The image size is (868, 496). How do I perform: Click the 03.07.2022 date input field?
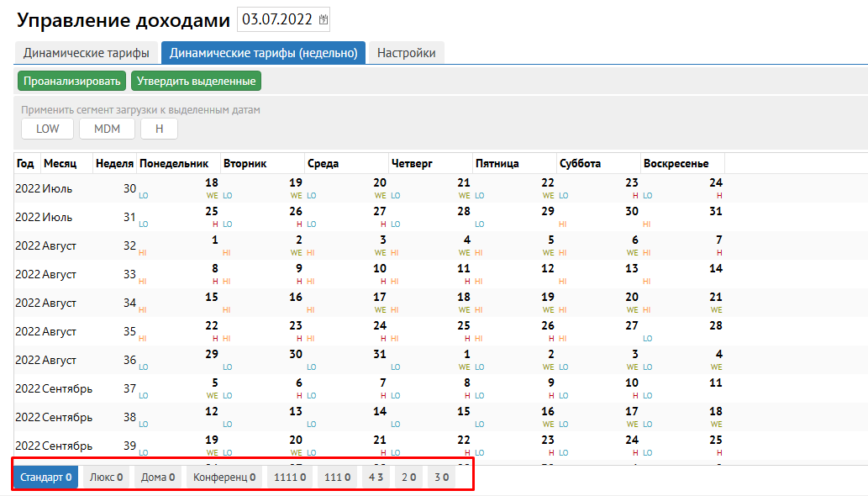click(x=277, y=19)
